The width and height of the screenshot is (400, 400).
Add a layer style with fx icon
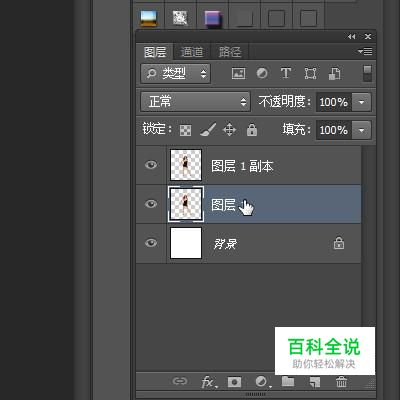209,382
